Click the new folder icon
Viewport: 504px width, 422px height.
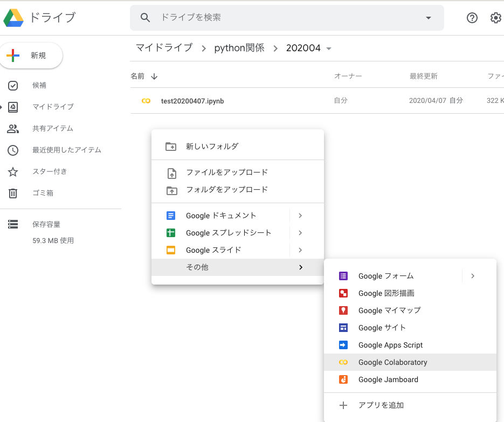[x=171, y=147]
